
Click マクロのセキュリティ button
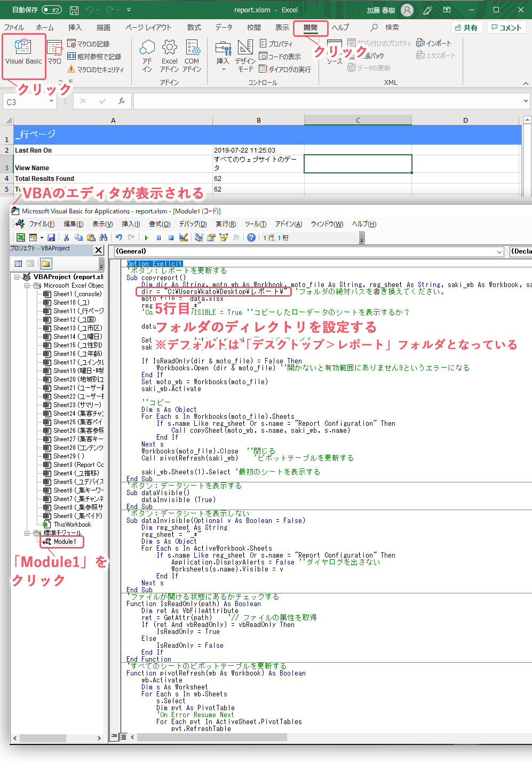[x=96, y=69]
